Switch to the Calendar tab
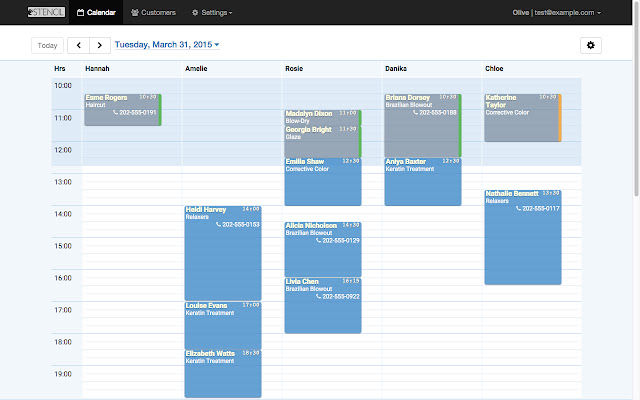Screen dimensions: 640x400 pos(96,13)
